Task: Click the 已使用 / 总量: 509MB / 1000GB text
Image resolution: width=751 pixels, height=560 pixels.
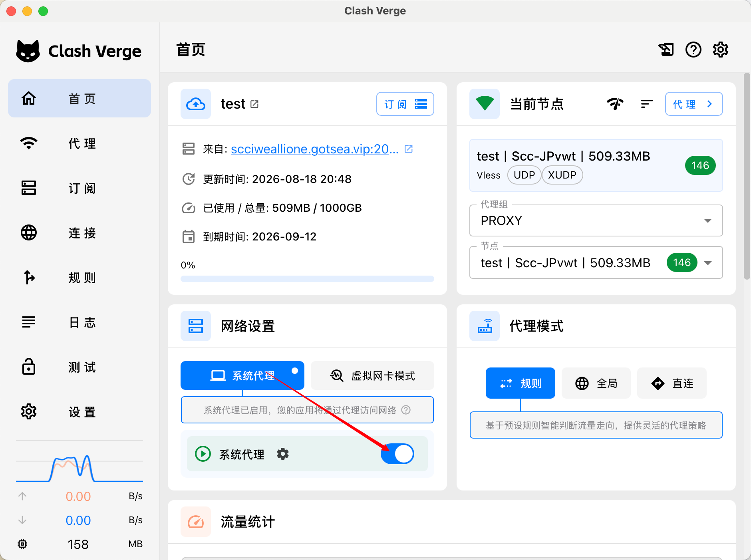Action: click(x=282, y=208)
